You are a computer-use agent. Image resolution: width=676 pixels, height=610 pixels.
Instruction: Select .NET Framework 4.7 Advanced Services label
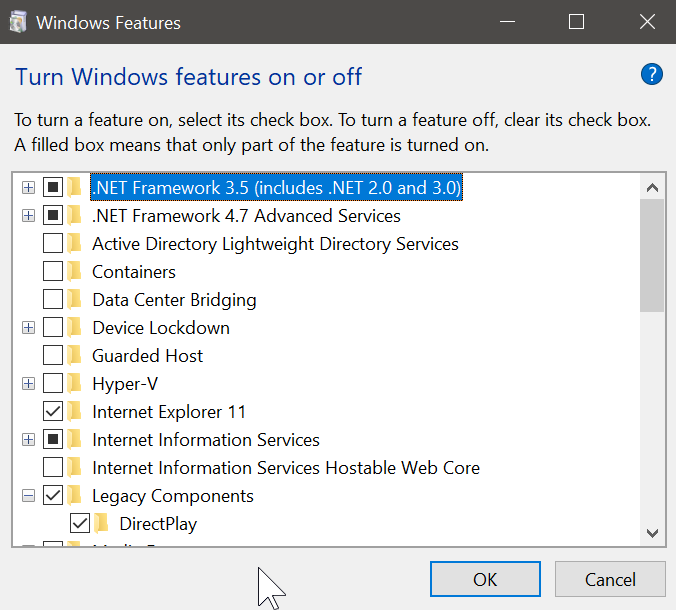(x=246, y=216)
